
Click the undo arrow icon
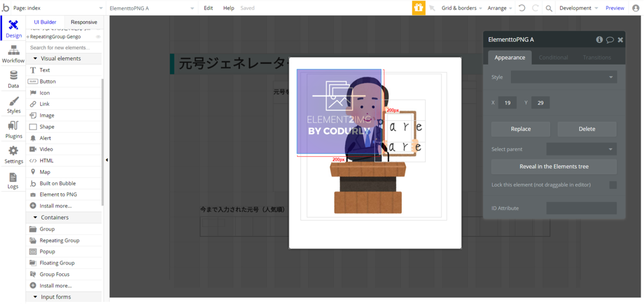tap(522, 8)
